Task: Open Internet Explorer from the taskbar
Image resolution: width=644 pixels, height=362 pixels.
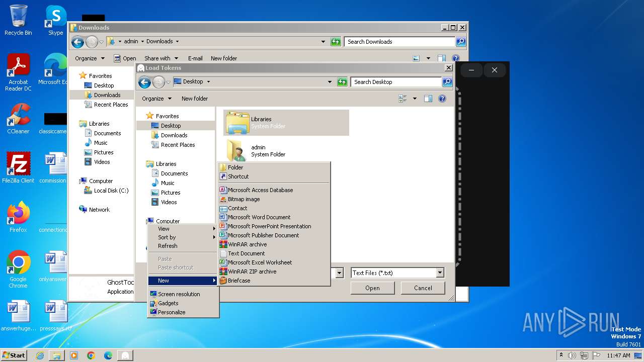Action: (x=40, y=355)
